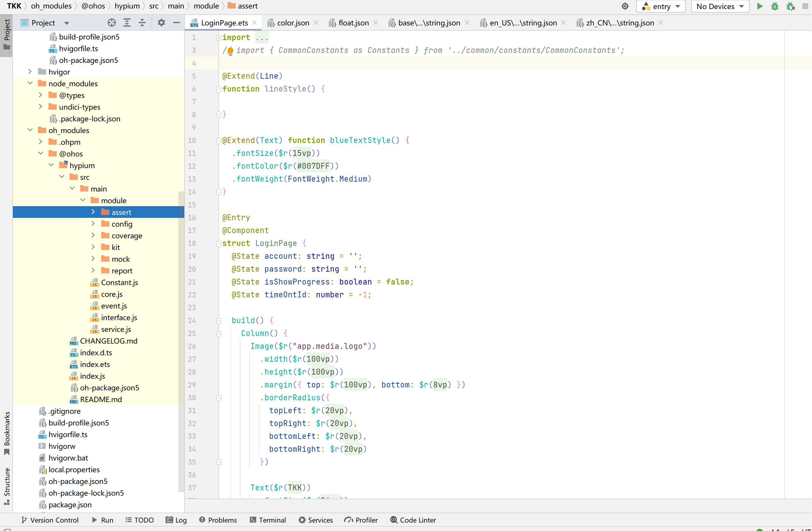The height and width of the screenshot is (531, 812).
Task: Close the LoginPage.ets tab
Action: click(x=254, y=23)
